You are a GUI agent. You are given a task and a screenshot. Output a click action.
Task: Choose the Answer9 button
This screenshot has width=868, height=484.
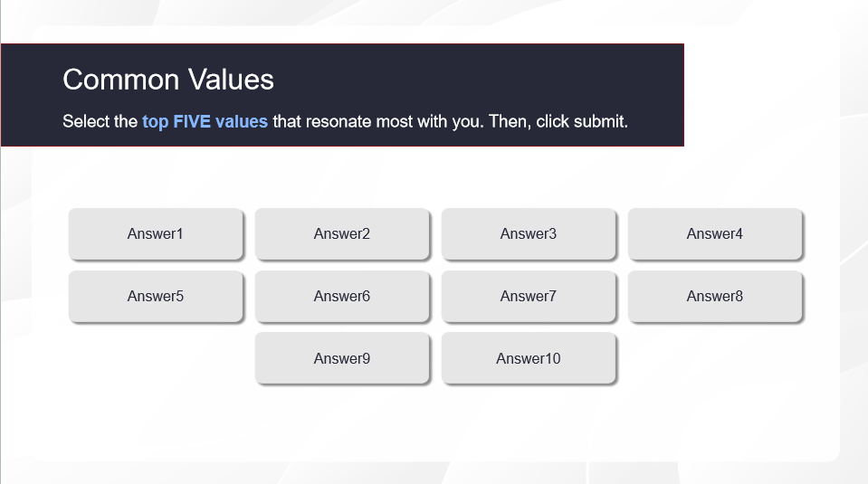tap(342, 358)
